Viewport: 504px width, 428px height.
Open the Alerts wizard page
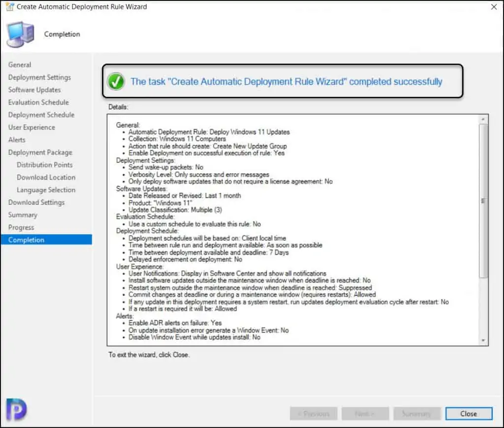pyautogui.click(x=17, y=140)
